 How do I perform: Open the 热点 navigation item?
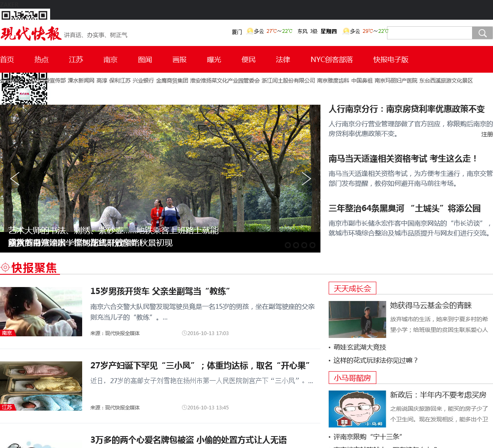pos(41,60)
